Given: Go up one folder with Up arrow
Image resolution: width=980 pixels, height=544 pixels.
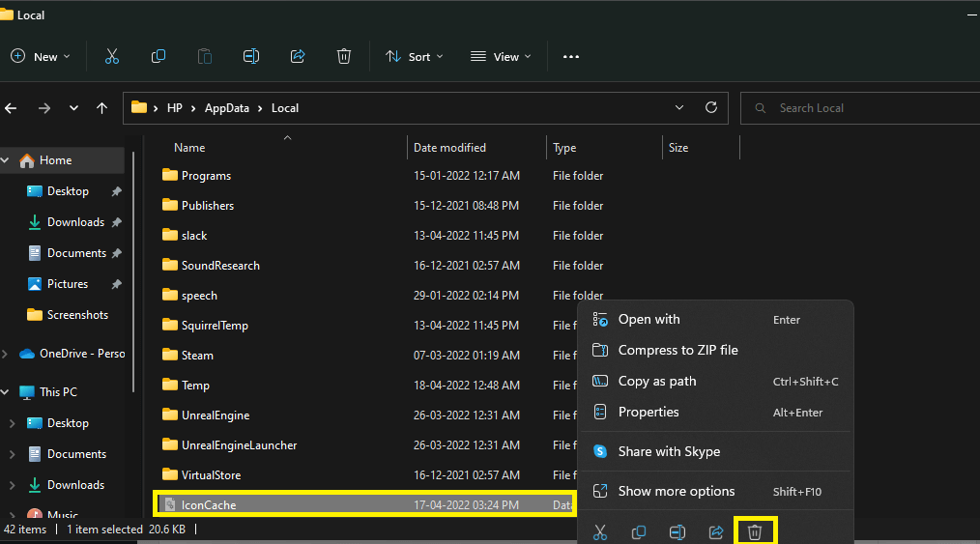Looking at the screenshot, I should coord(101,108).
